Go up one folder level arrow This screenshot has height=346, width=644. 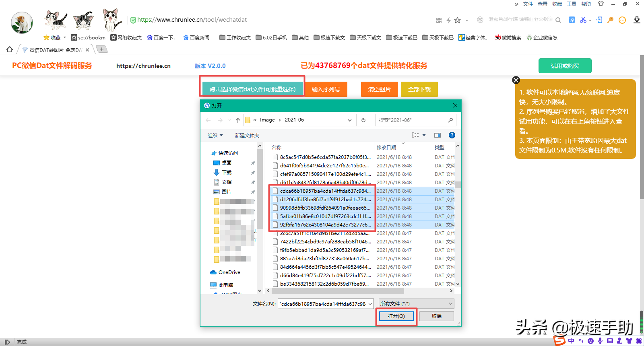[x=238, y=120]
